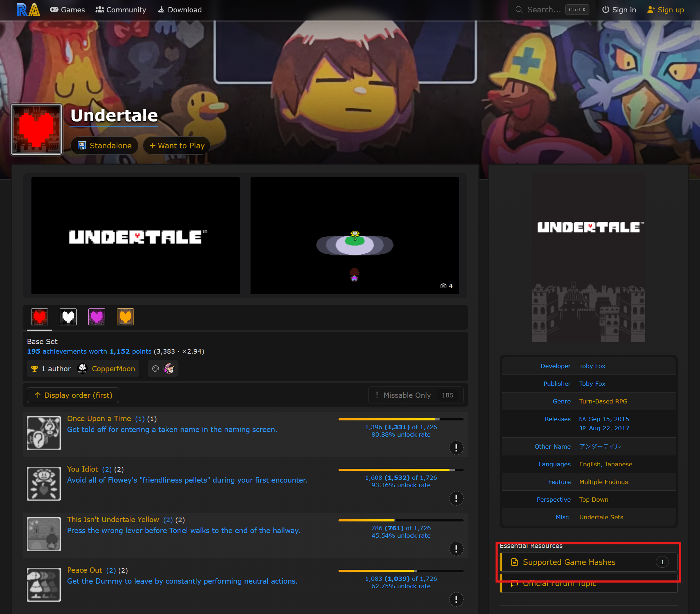Viewport: 700px width, 614px height.
Task: Open the Display order sort dropdown
Action: pos(73,395)
